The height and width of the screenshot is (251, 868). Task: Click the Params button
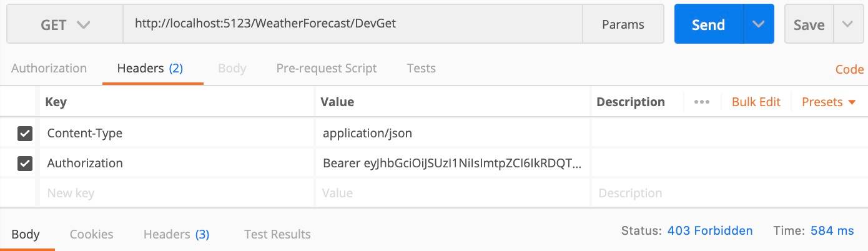(623, 25)
